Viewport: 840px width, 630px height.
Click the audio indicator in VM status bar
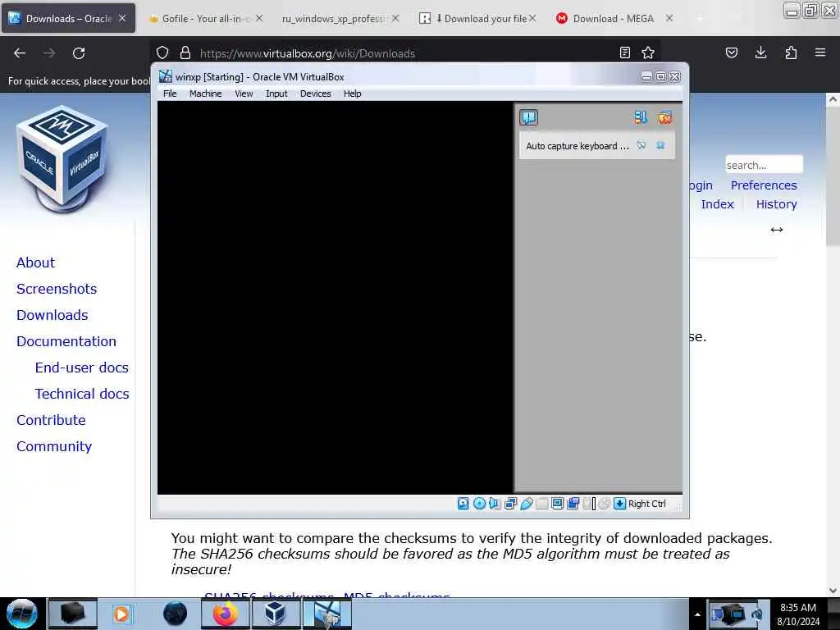pyautogui.click(x=495, y=504)
